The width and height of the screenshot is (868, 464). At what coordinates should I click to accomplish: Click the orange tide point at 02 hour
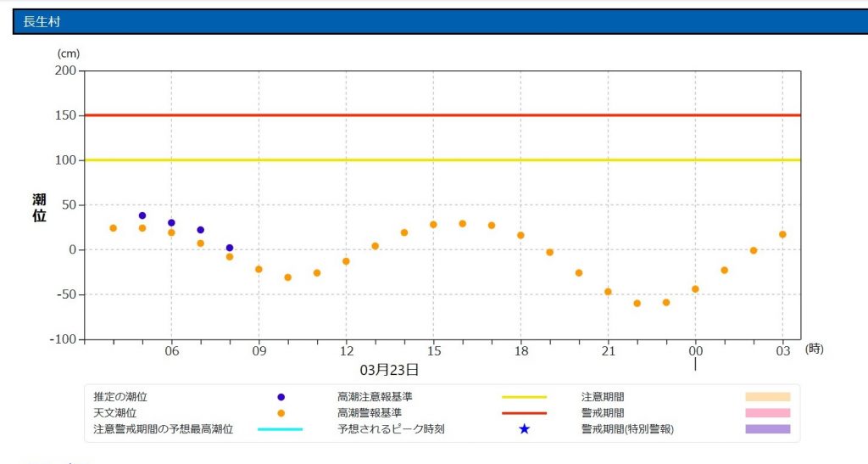click(x=754, y=250)
